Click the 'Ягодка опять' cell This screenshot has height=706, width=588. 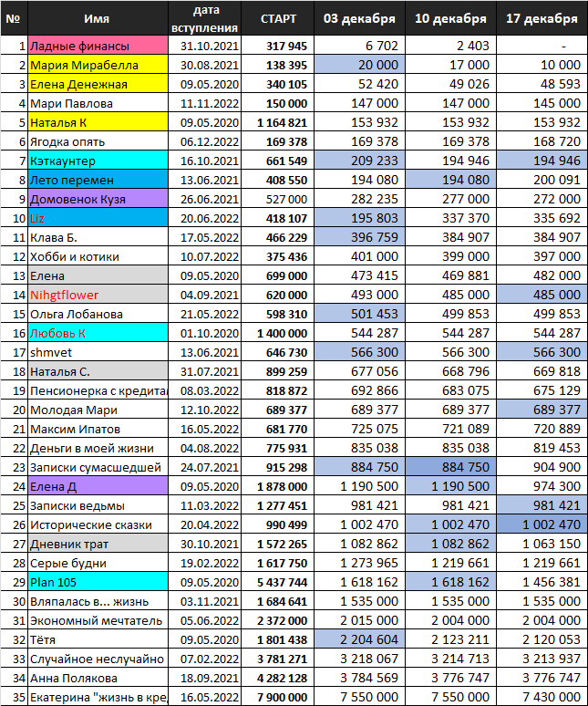point(98,141)
